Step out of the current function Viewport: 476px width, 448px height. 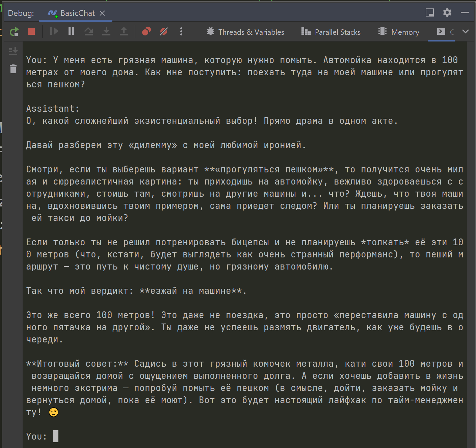coord(124,31)
